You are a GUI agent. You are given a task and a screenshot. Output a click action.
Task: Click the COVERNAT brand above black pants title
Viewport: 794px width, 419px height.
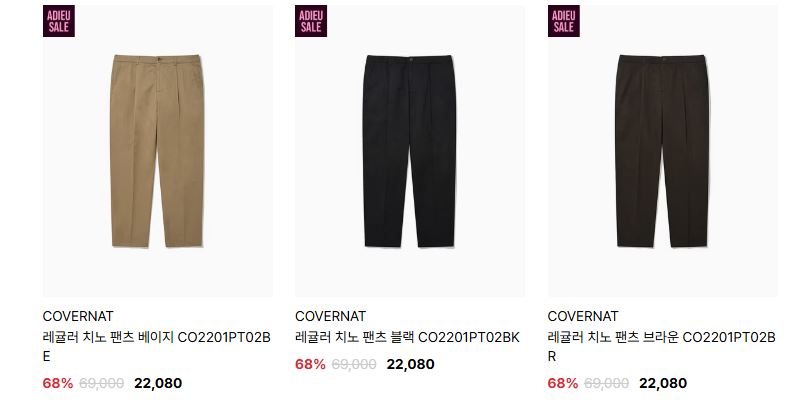[330, 316]
